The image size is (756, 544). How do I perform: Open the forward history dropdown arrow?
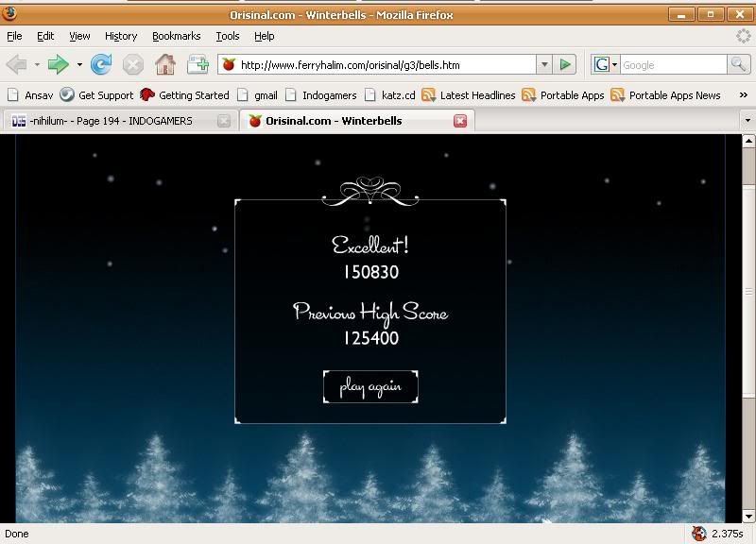(79, 64)
